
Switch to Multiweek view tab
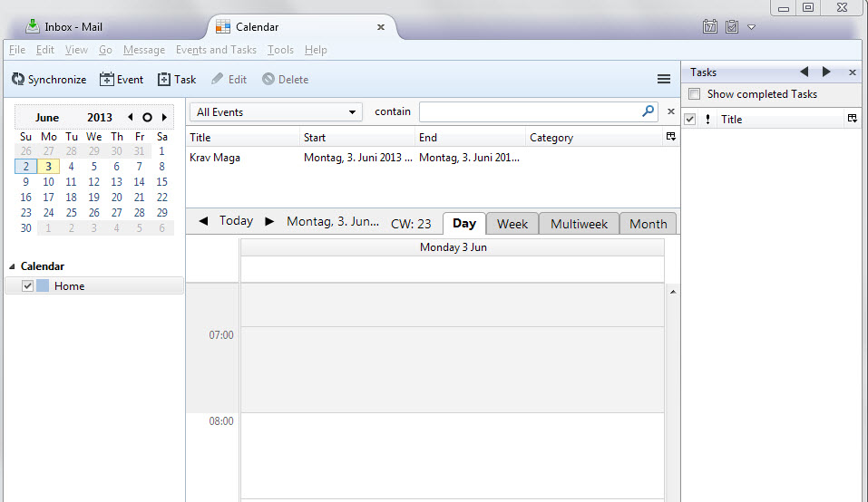point(579,224)
